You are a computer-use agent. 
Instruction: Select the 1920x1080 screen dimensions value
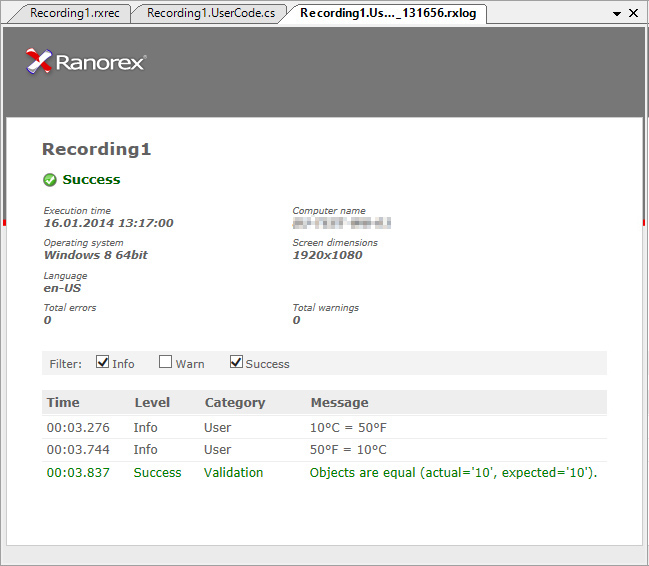pos(327,255)
